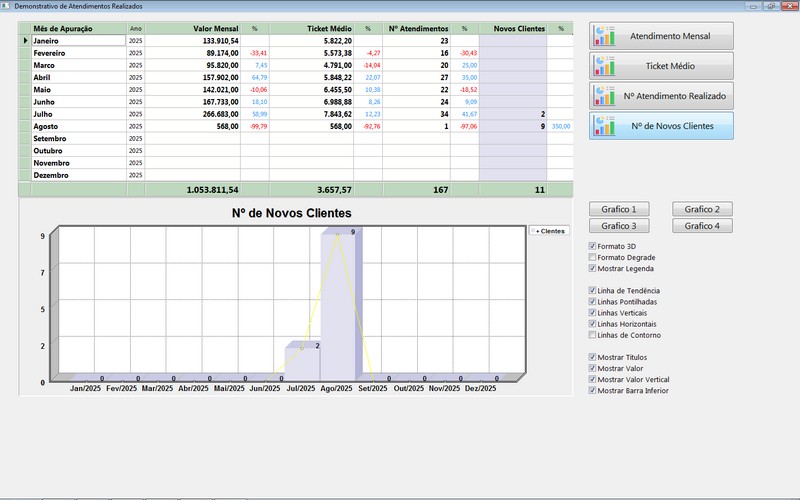Click the chart icon on Ticket Médio
This screenshot has width=800, height=500.
click(x=604, y=66)
